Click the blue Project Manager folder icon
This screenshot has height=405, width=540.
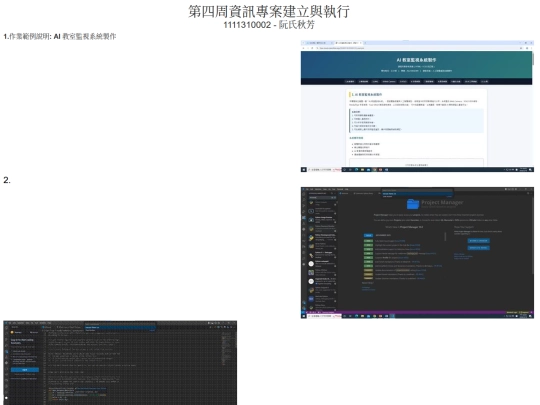tap(413, 204)
